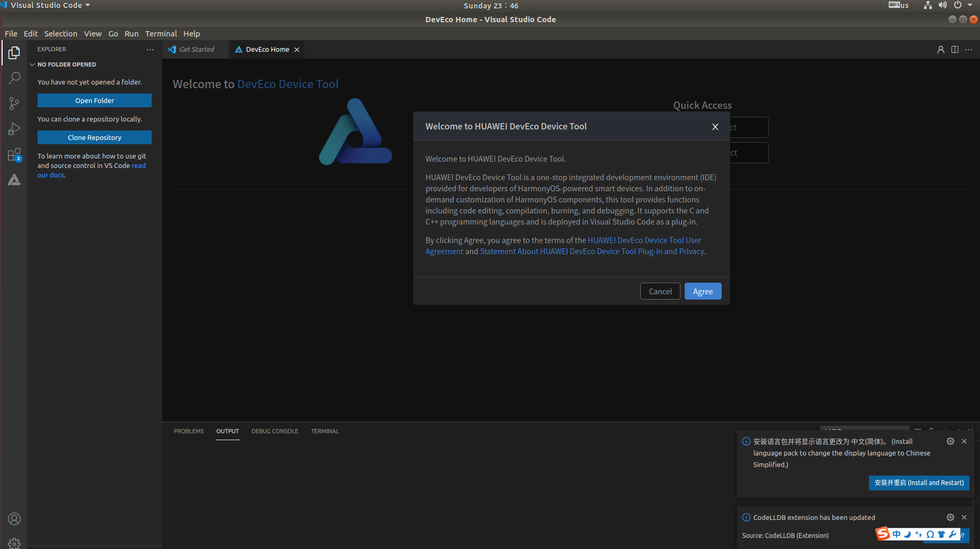Image resolution: width=980 pixels, height=549 pixels.
Task: Open the power menu icon
Action: pos(957,5)
